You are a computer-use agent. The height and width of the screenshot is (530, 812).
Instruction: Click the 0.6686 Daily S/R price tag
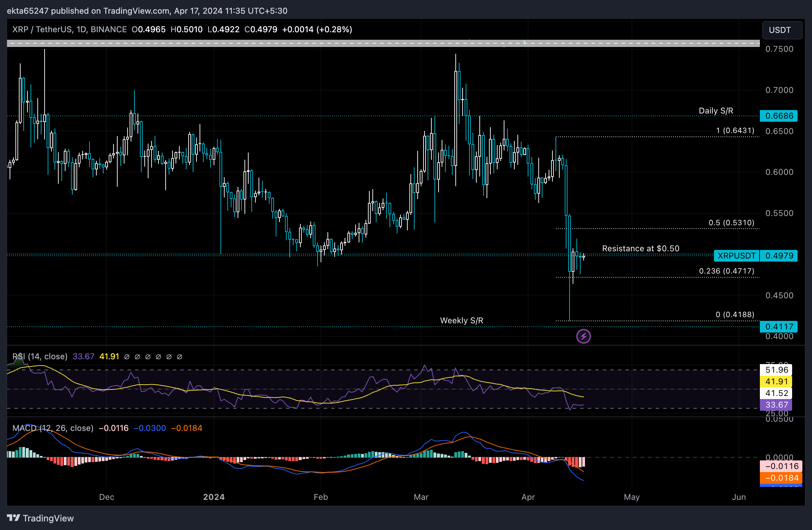coord(779,116)
